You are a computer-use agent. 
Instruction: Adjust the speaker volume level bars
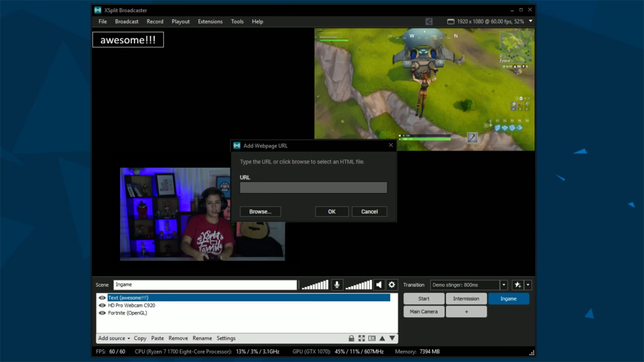[x=359, y=285]
